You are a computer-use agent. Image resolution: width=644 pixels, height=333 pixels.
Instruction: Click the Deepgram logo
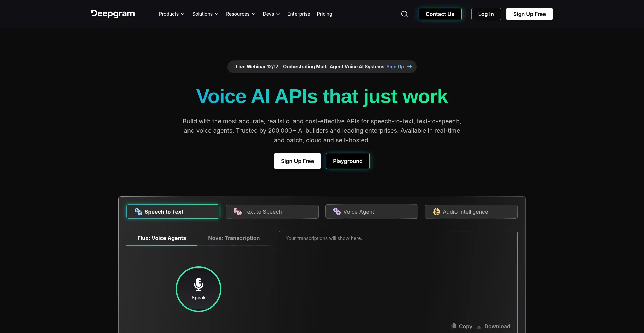click(x=113, y=14)
